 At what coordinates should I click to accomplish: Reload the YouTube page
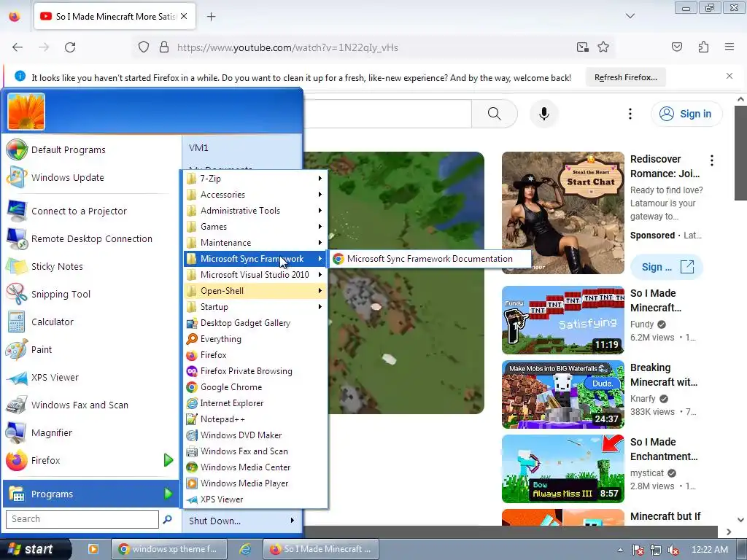point(70,47)
